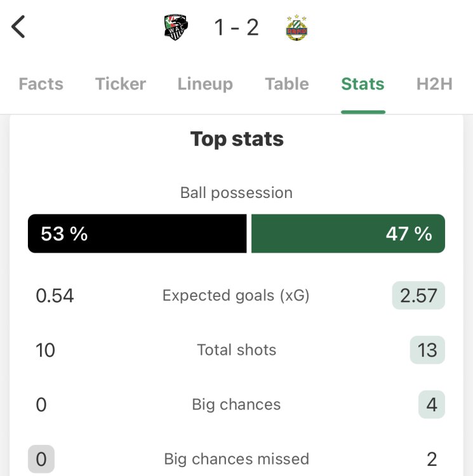This screenshot has height=476, width=473.
Task: Tap the Top stats heading
Action: [x=237, y=139]
